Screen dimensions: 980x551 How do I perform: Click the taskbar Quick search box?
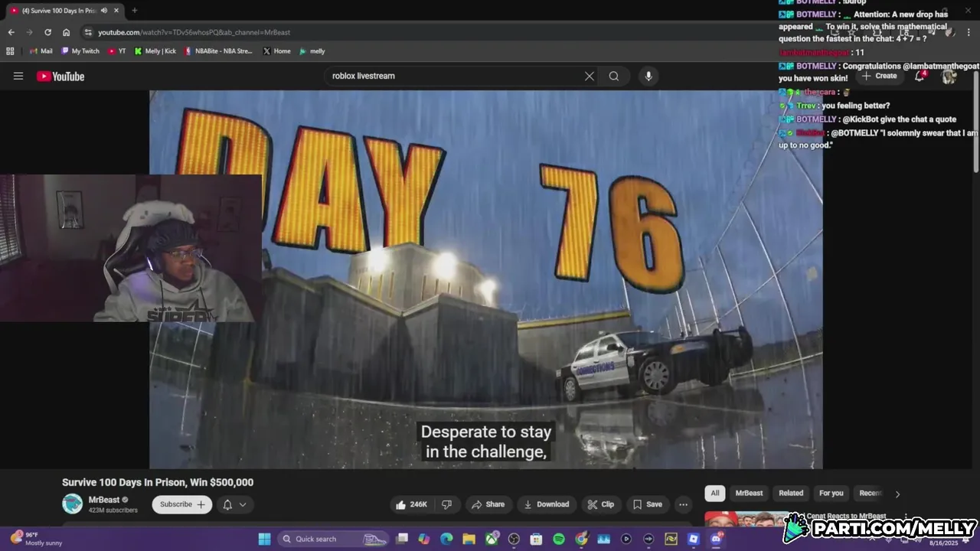click(x=333, y=539)
